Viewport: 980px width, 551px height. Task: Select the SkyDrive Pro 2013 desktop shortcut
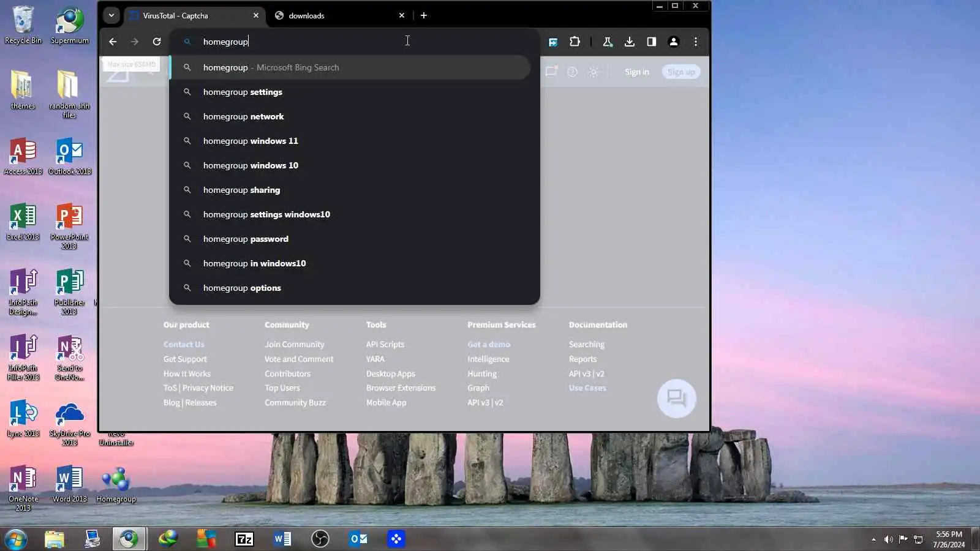[x=69, y=423]
